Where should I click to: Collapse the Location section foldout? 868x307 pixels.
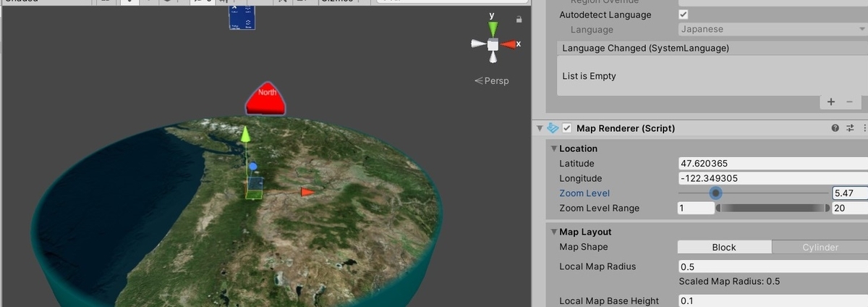click(554, 148)
